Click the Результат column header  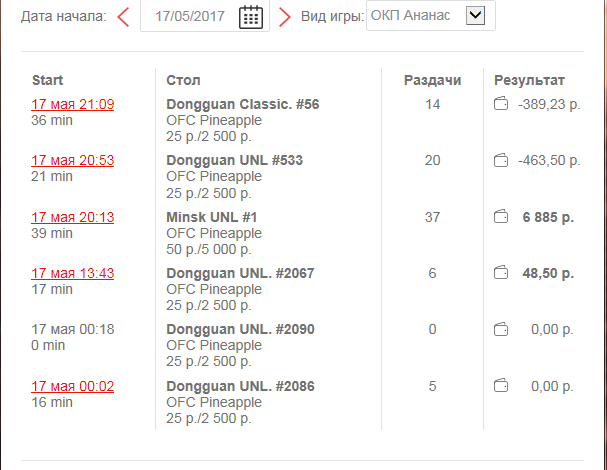point(529,80)
